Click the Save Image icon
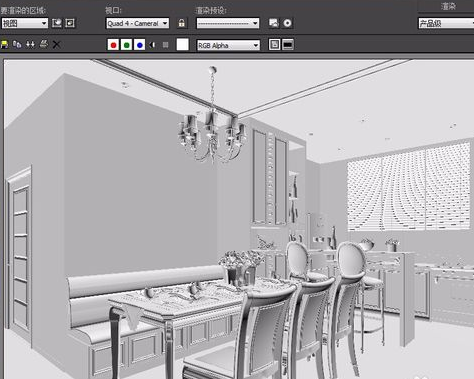Screen dimensions: 474x379 [4, 44]
